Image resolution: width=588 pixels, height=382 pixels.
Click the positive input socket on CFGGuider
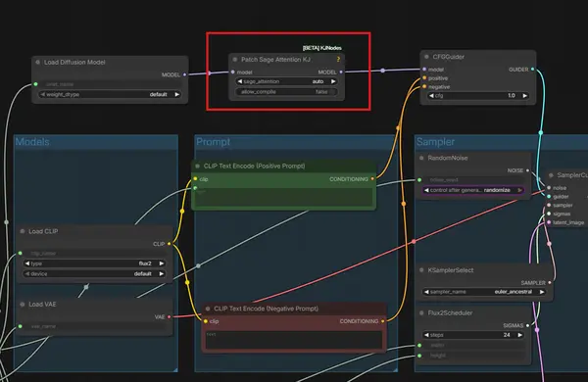pos(424,78)
